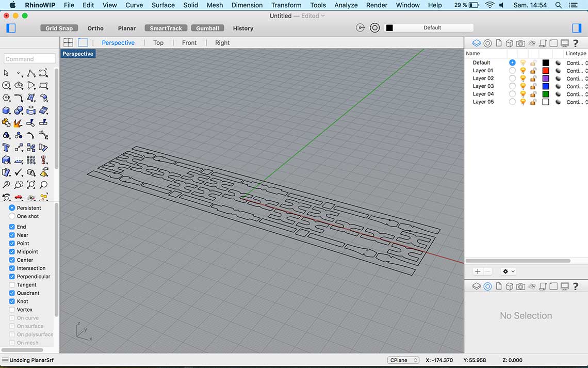This screenshot has width=588, height=368.
Task: Choose the Polygon hexagon tool
Action: [6, 98]
